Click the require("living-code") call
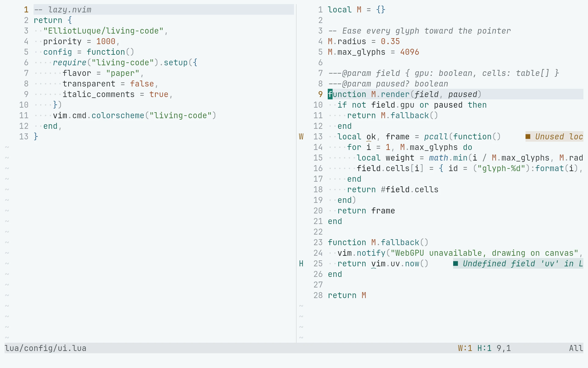This screenshot has height=368, width=588. 106,63
